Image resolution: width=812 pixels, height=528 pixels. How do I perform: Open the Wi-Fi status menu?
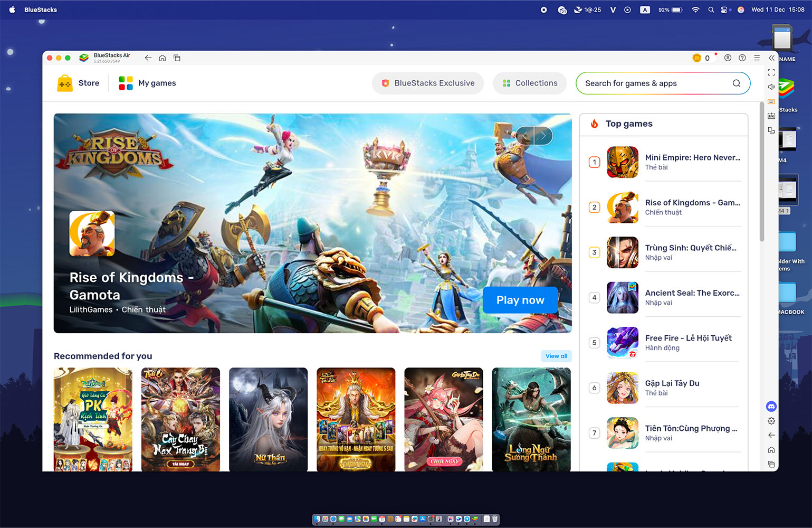(x=695, y=10)
